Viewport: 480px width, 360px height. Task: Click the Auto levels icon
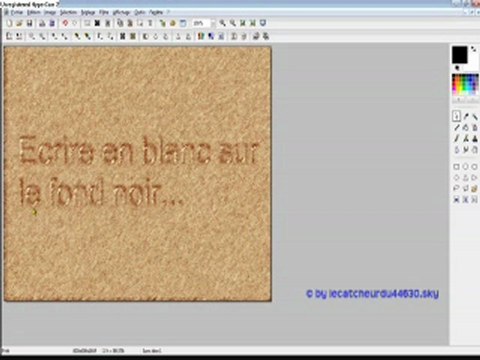(9, 36)
